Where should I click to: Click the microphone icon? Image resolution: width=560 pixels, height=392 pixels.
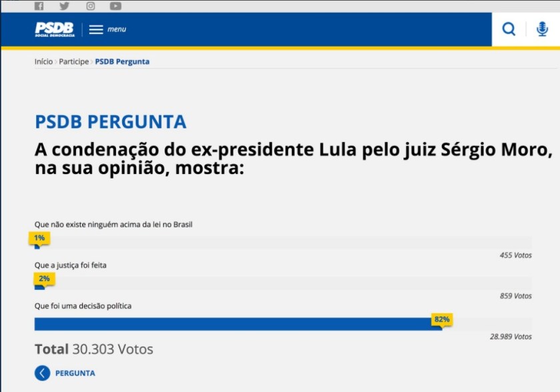[542, 29]
